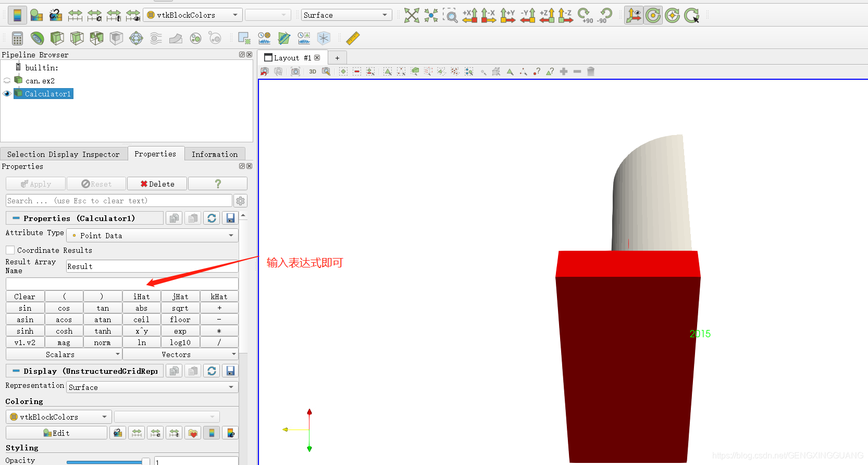
Task: Switch to Selection Display Inspector tab
Action: coord(64,154)
